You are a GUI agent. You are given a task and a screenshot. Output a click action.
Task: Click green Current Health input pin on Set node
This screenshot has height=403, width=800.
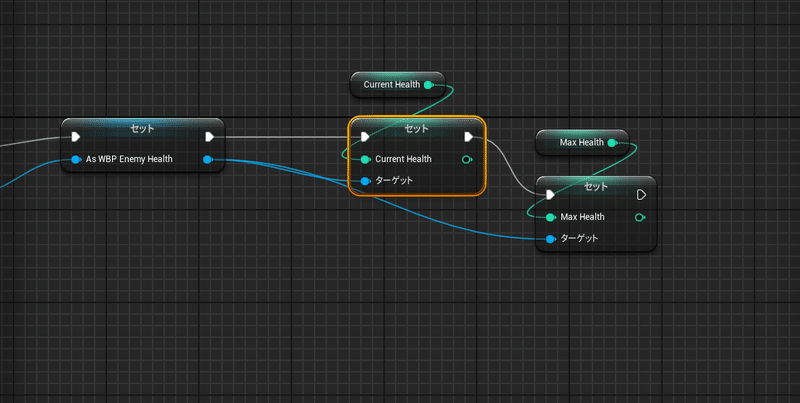(x=365, y=160)
